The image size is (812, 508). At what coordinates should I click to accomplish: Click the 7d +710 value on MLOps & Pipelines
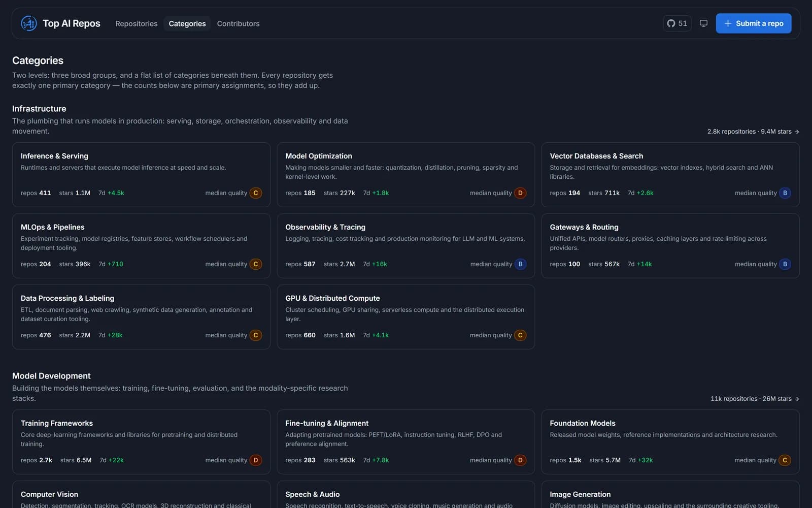[x=111, y=264]
